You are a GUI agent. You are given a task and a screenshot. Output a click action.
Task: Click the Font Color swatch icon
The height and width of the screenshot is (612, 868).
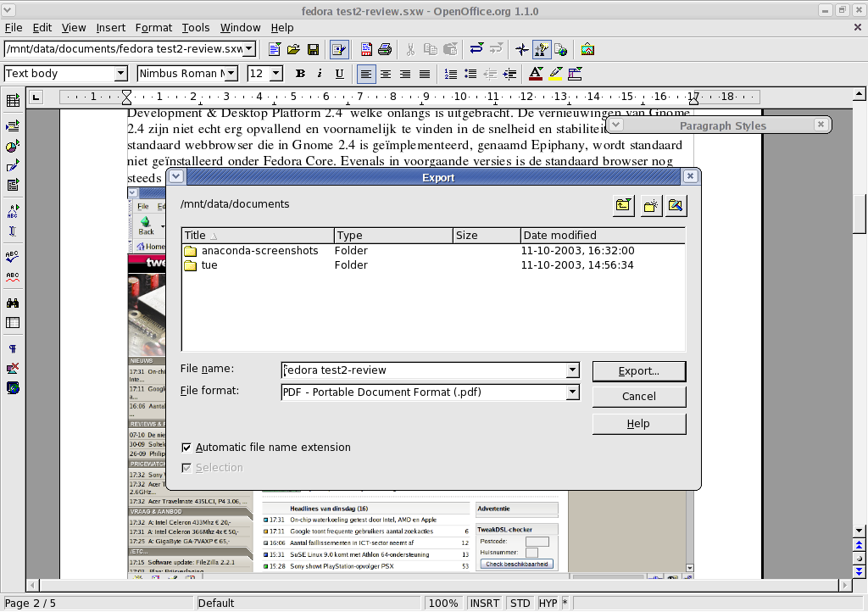click(535, 74)
